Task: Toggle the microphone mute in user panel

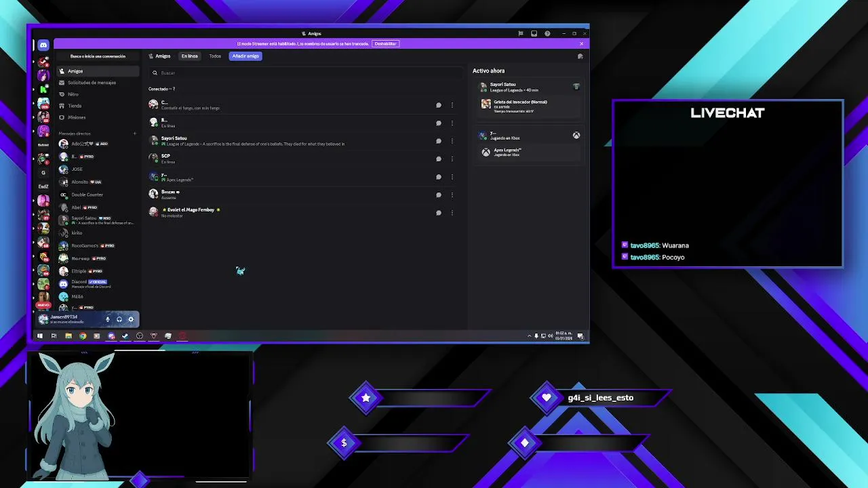Action: point(107,319)
